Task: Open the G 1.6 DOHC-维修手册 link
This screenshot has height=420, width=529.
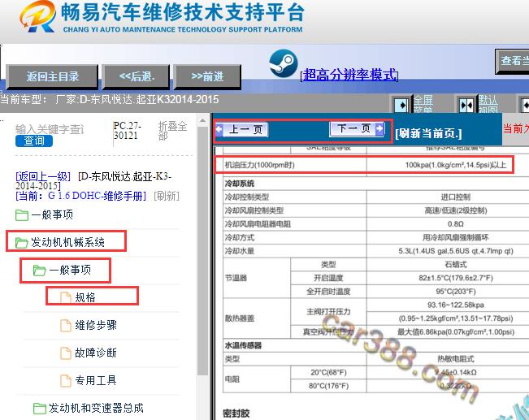Action: click(x=97, y=196)
